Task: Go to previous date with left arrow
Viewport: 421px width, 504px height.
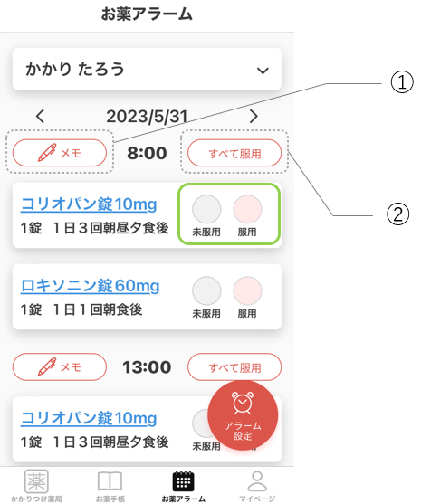Action: tap(40, 116)
